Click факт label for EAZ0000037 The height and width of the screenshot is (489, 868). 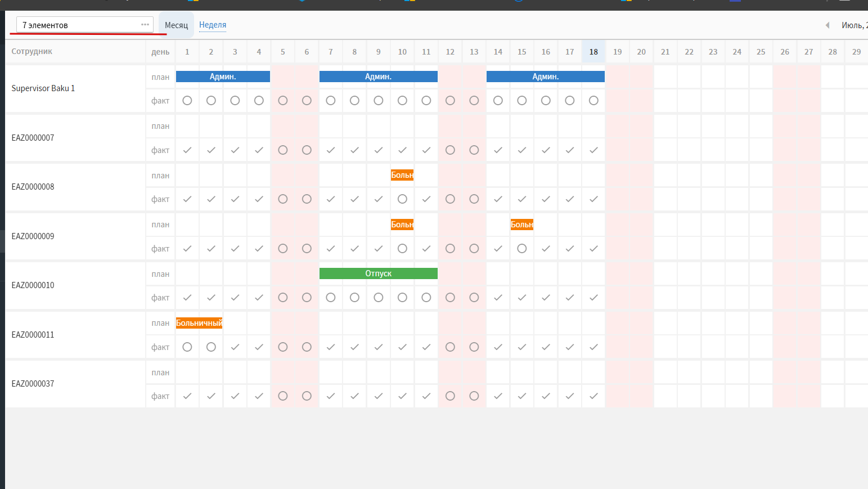coord(160,396)
